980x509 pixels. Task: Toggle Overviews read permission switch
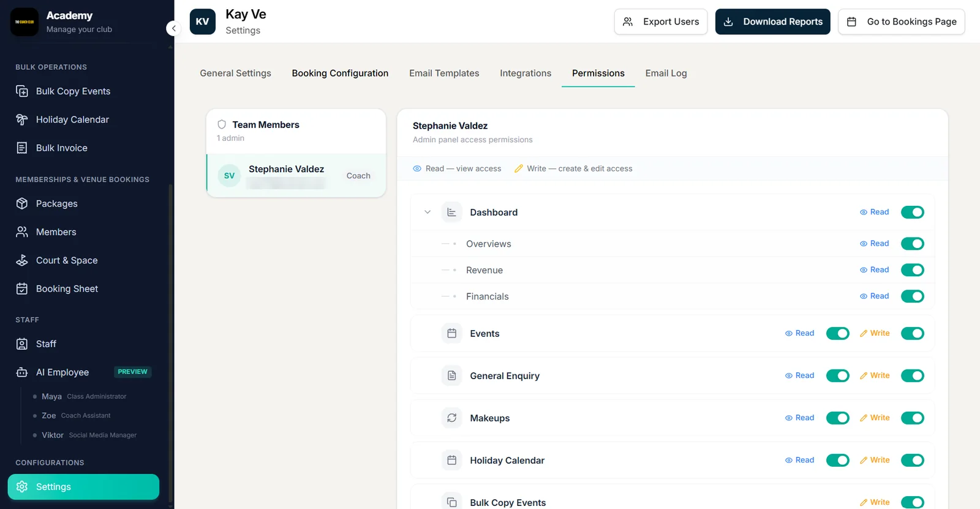click(x=913, y=243)
